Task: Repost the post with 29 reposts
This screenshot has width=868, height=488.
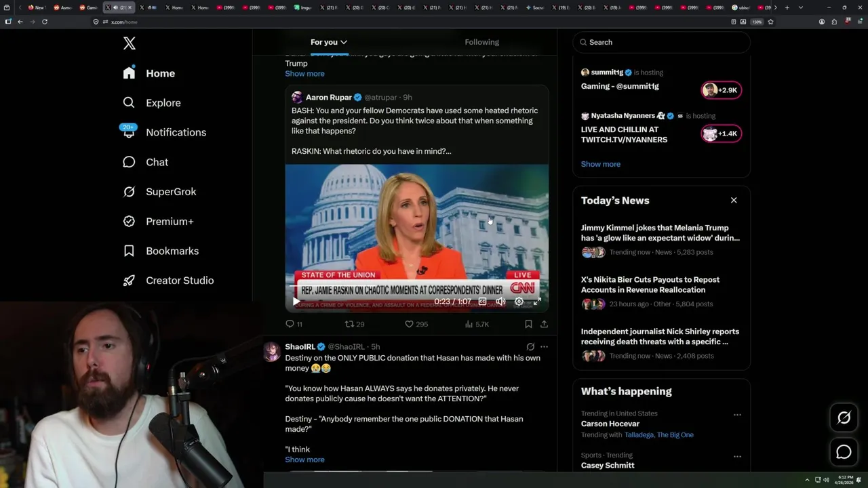Action: (355, 324)
